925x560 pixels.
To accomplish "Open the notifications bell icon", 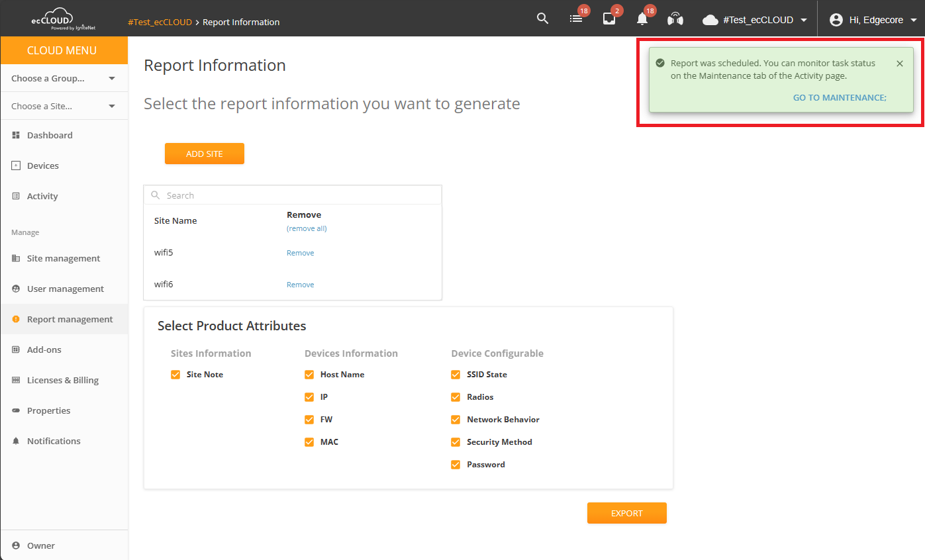I will click(x=642, y=19).
